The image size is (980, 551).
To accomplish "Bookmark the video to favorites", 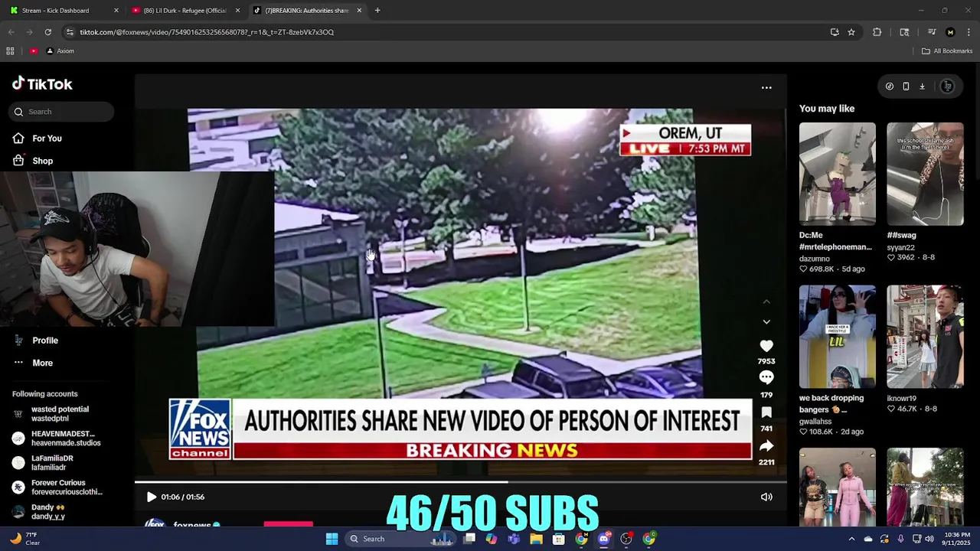I will 766,412.
